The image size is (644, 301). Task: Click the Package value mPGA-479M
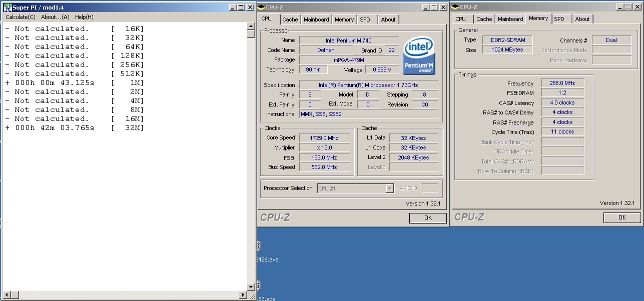coord(349,60)
